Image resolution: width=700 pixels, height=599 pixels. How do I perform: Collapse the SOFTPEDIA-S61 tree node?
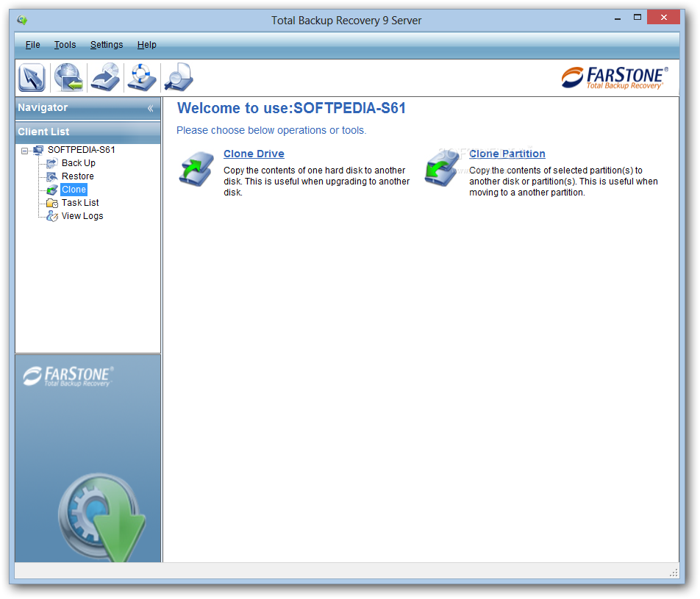(x=24, y=151)
